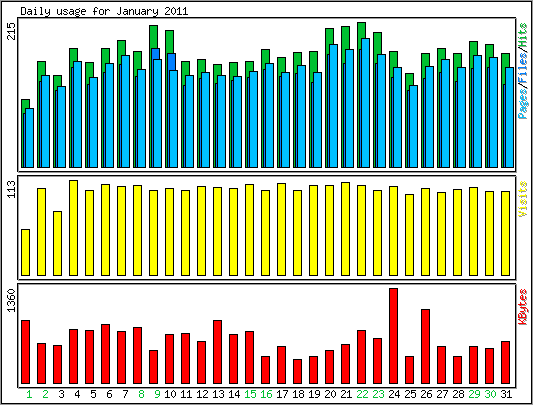533x405 pixels.
Task: Click the light blue Pages bar for day 1
Action: (x=30, y=138)
